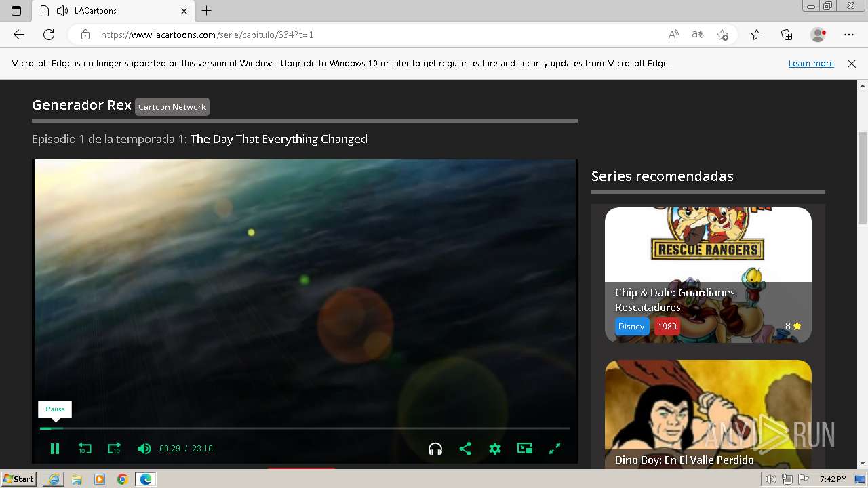
Task: Click the 1989 year tag
Action: point(667,327)
